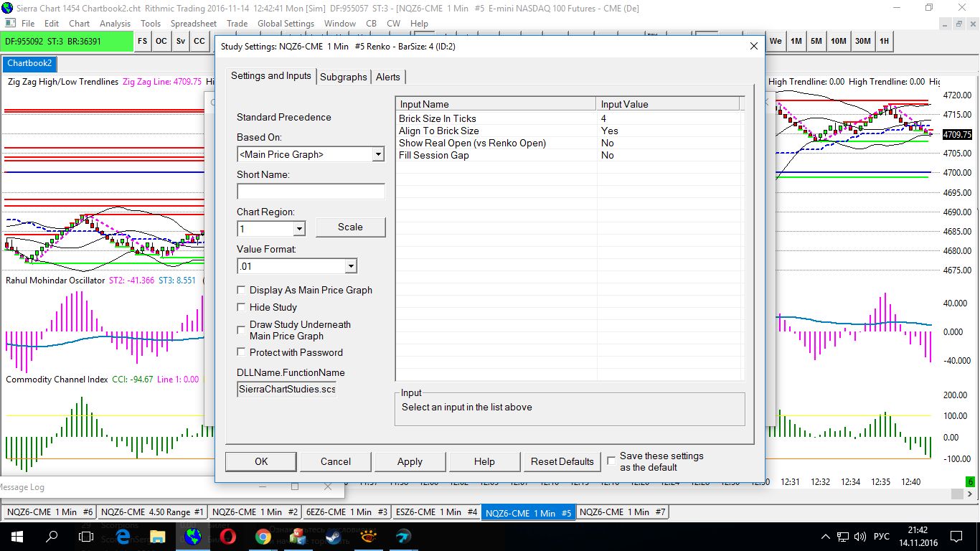Image resolution: width=980 pixels, height=551 pixels.
Task: Open the Chart menu
Action: coord(79,24)
